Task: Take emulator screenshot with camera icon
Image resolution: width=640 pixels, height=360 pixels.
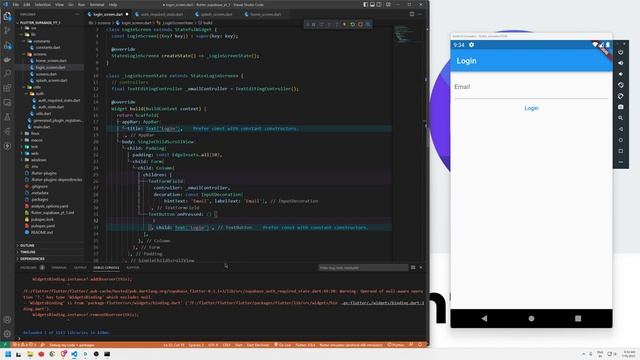Action: 620,107
